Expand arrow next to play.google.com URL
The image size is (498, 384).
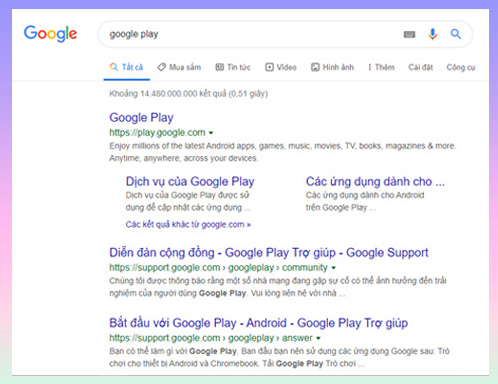[211, 133]
